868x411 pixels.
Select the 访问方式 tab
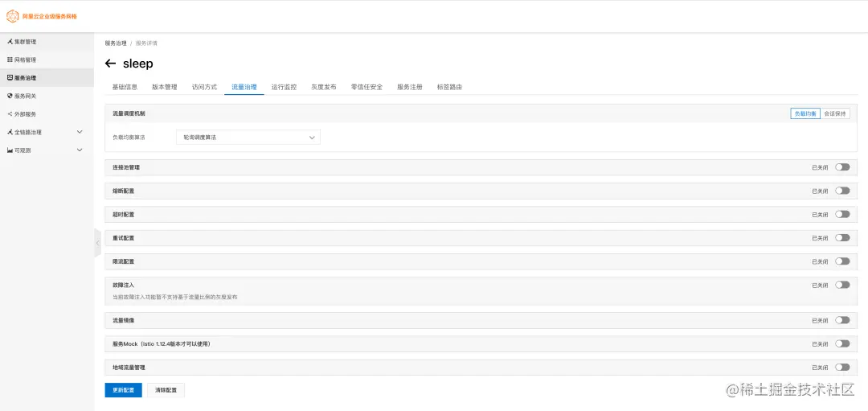pyautogui.click(x=204, y=87)
